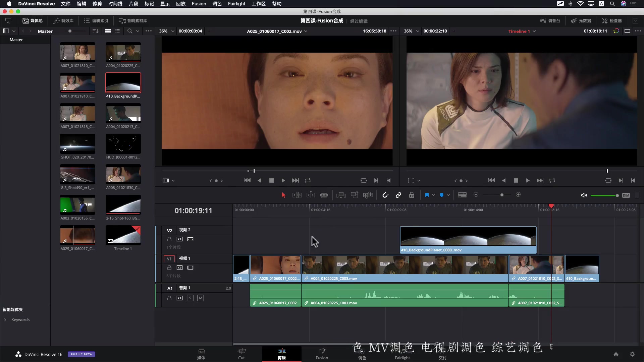Open the 音响素材库 sound library
The image size is (644, 362).
point(133,21)
